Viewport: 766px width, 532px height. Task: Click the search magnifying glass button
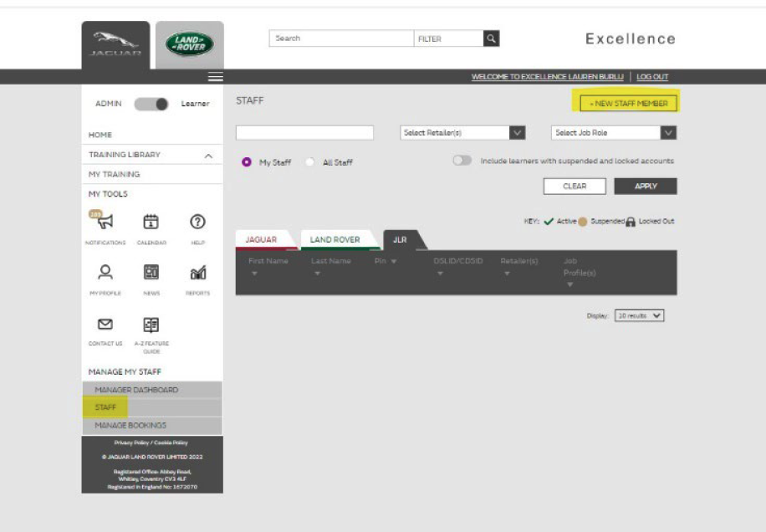pos(492,38)
